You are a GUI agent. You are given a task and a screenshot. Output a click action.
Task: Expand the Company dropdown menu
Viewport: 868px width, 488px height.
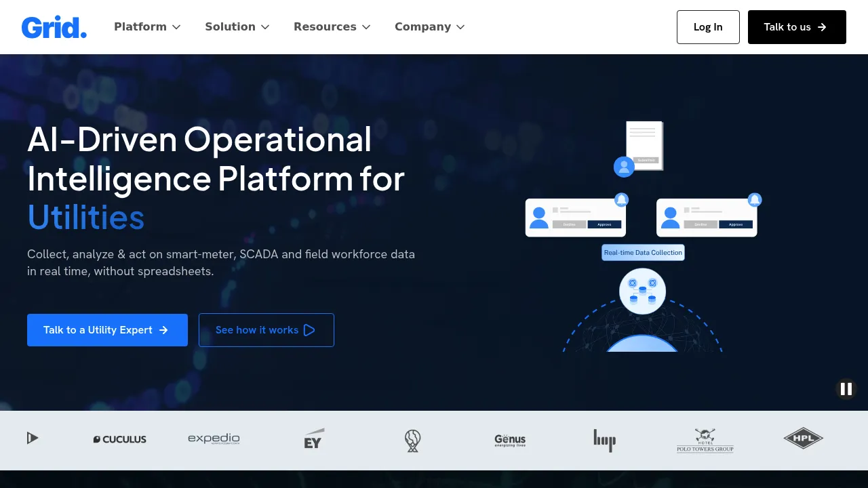pyautogui.click(x=430, y=27)
